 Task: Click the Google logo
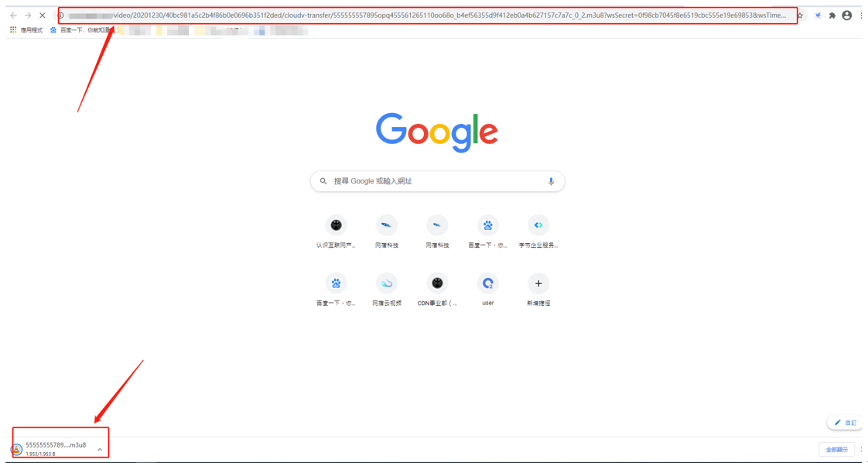(x=437, y=132)
